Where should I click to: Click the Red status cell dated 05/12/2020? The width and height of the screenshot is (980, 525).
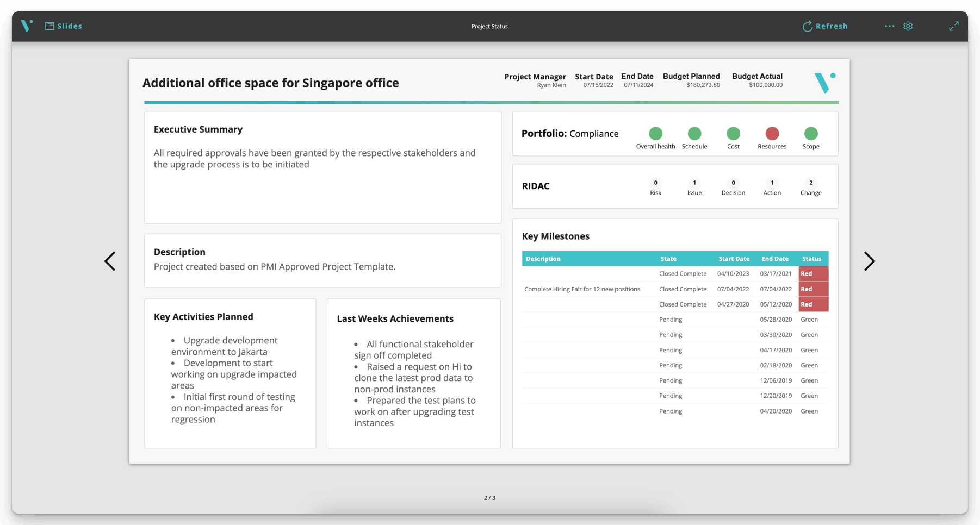tap(814, 304)
